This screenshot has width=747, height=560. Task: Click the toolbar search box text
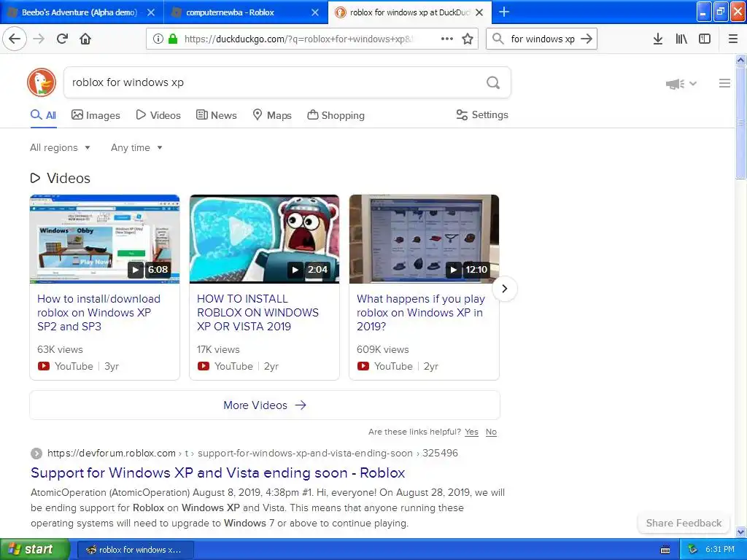[543, 39]
